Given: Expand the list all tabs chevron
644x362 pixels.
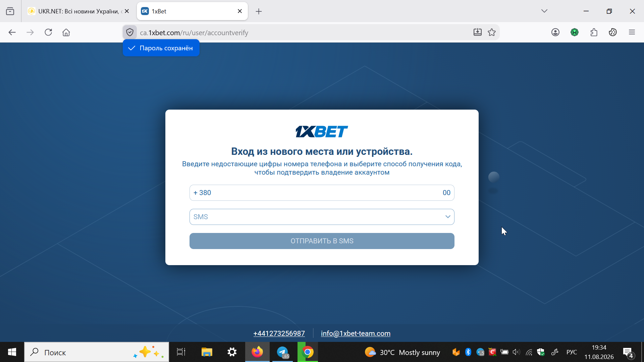Looking at the screenshot, I should (544, 11).
